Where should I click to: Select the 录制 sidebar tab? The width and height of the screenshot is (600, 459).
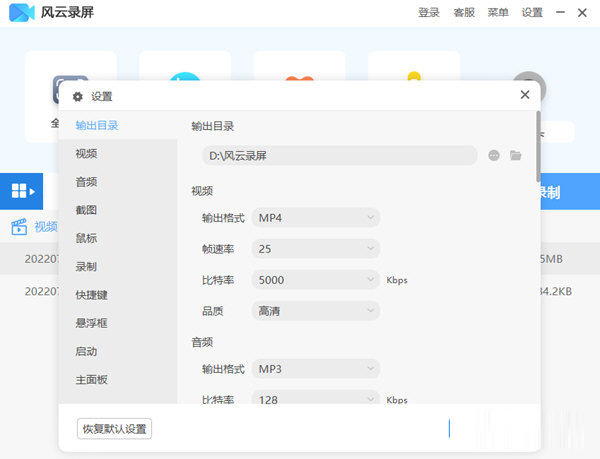tap(118, 267)
